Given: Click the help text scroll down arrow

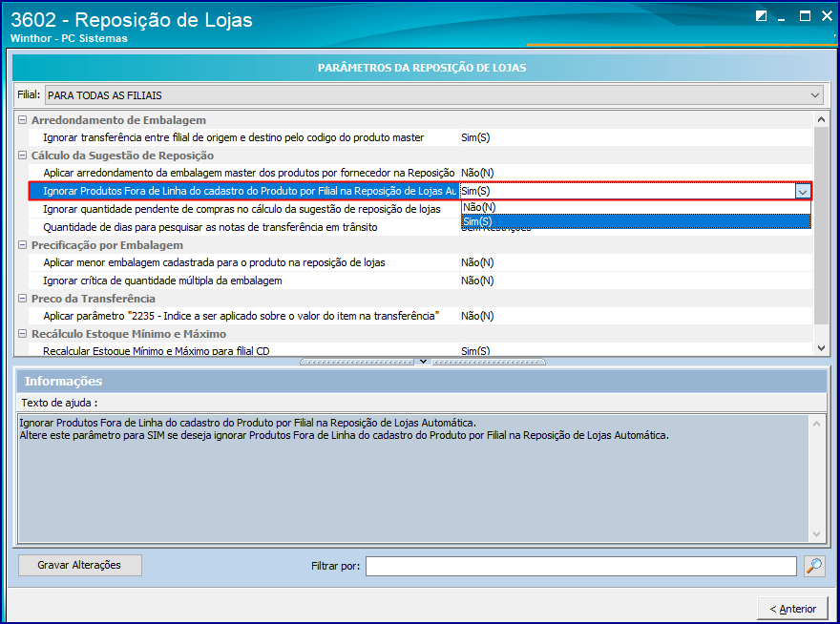Looking at the screenshot, I should tap(816, 534).
